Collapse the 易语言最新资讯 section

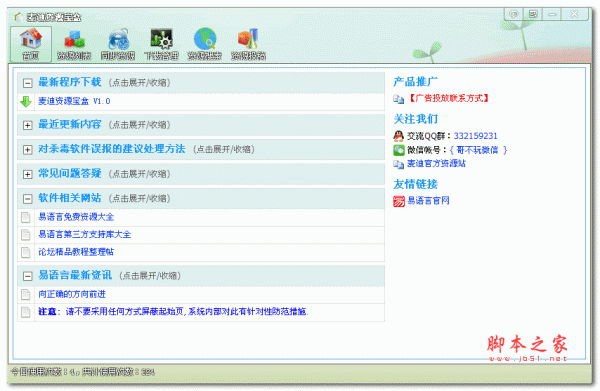point(27,276)
